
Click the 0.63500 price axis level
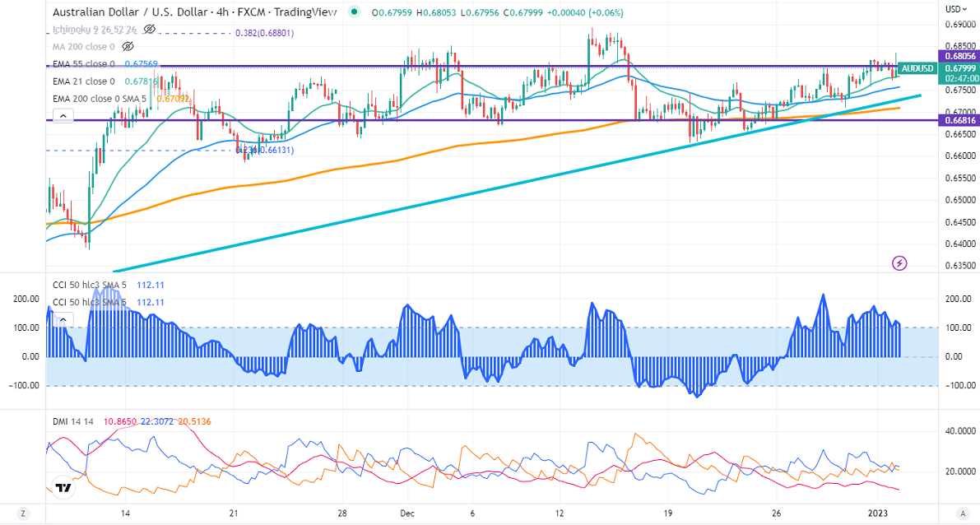[960, 266]
